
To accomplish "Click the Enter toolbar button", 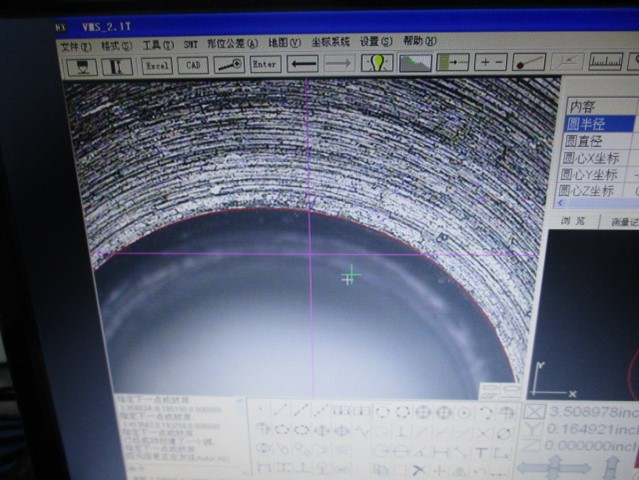I will [265, 64].
